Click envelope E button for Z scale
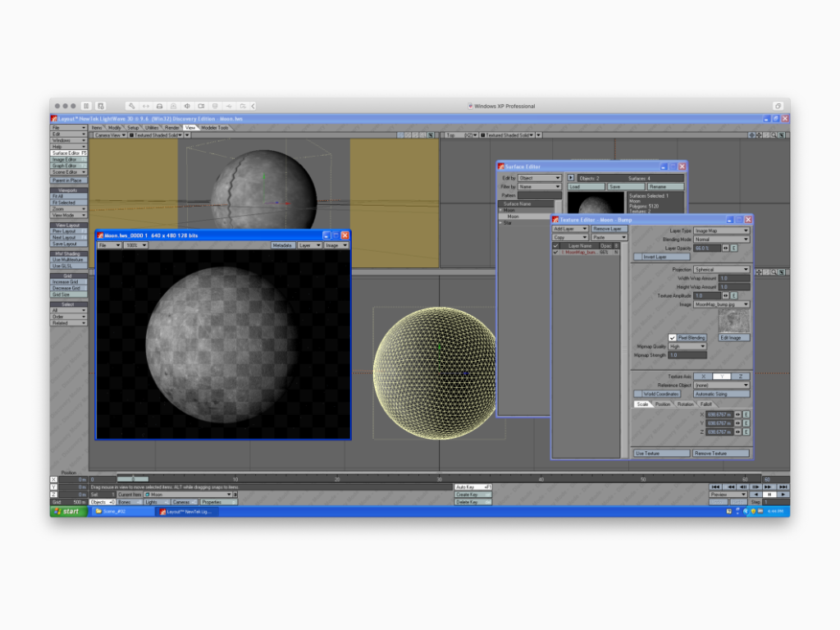Image resolution: width=840 pixels, height=630 pixels. click(746, 431)
